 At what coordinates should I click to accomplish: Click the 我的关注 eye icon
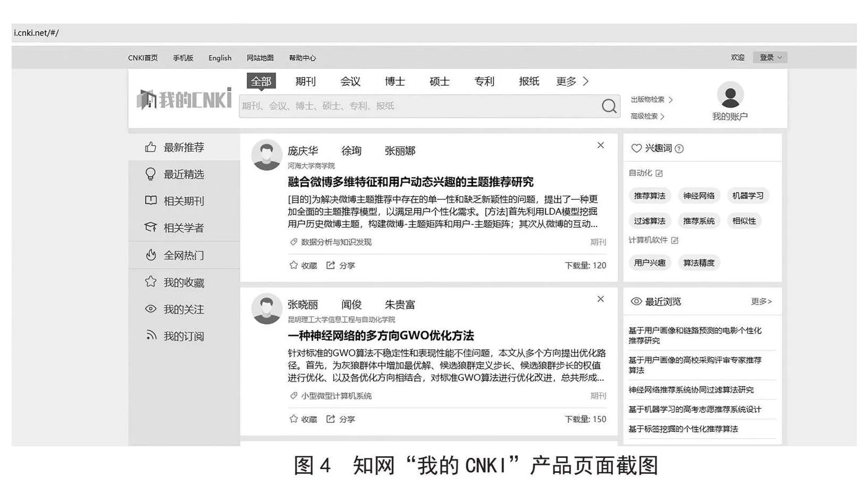click(150, 309)
